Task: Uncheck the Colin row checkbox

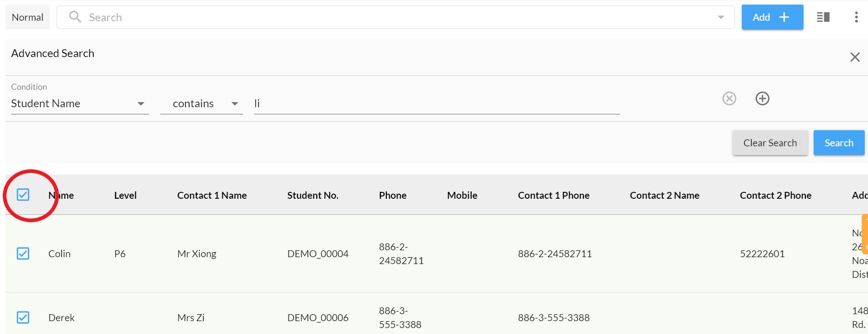Action: click(23, 253)
